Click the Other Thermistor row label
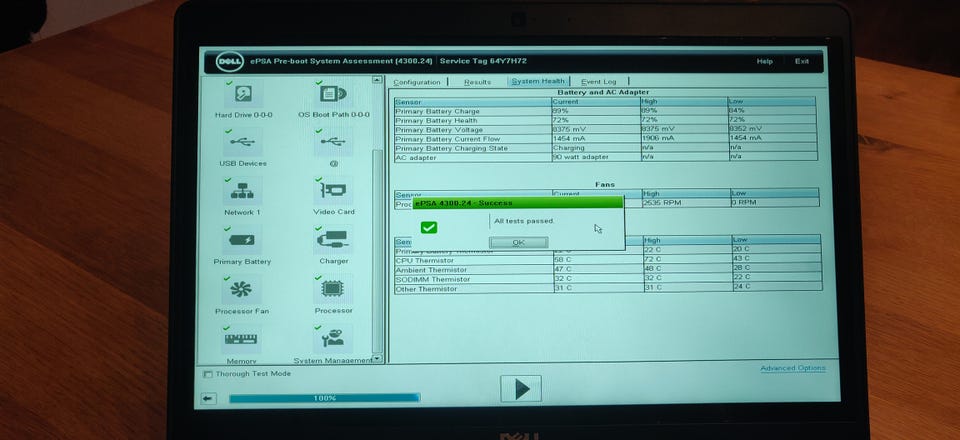The width and height of the screenshot is (960, 440). tap(426, 289)
